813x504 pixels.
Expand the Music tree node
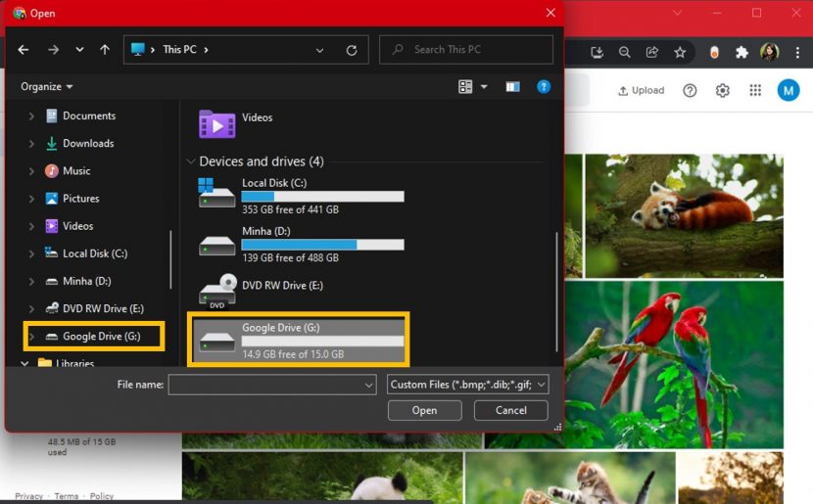click(x=31, y=171)
